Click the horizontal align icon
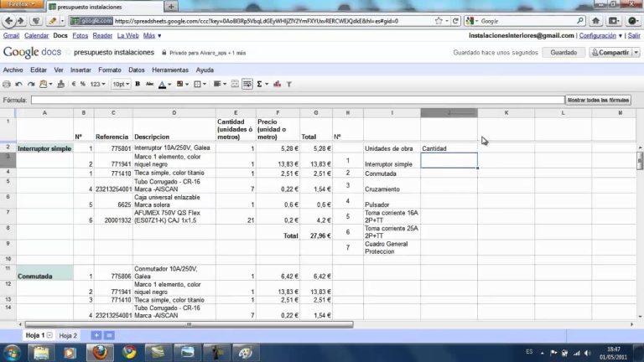Viewport: 644px width, 362px height. (x=217, y=84)
